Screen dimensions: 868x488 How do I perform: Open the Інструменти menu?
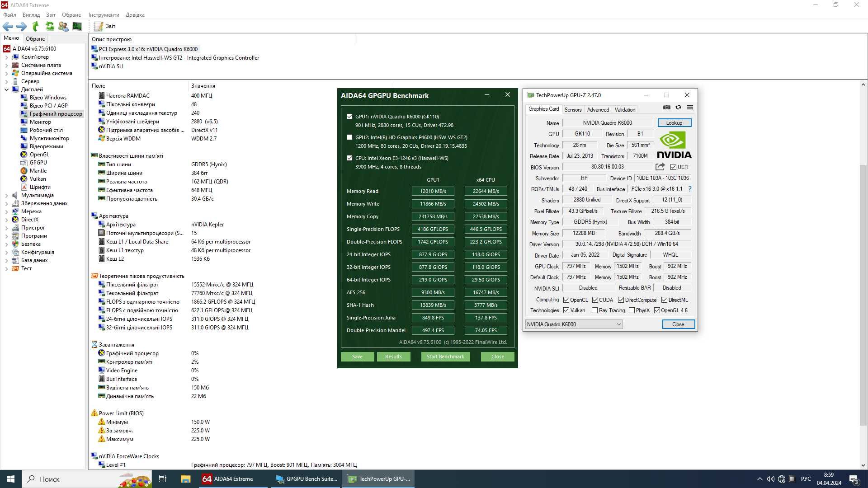pyautogui.click(x=104, y=15)
